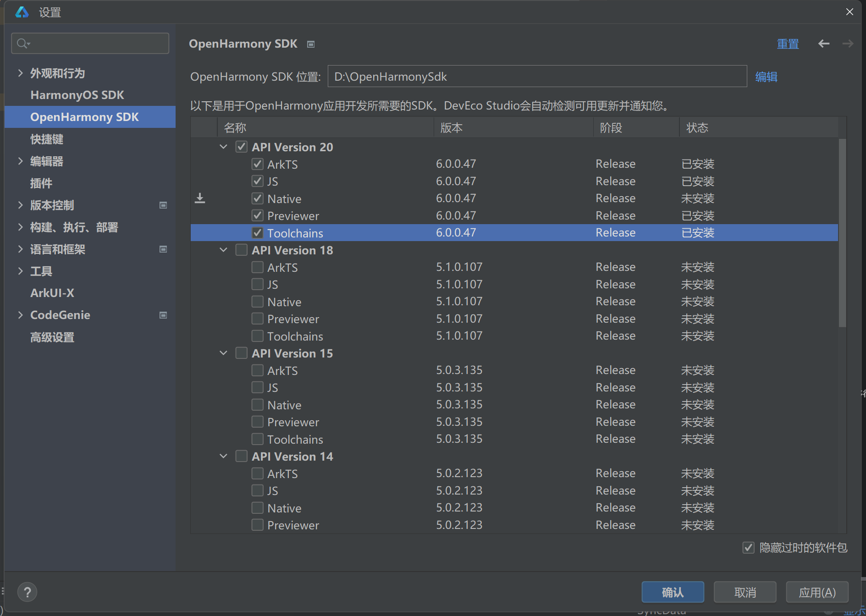Click the back arrow next to 重置
The image size is (866, 616).
pyautogui.click(x=824, y=44)
